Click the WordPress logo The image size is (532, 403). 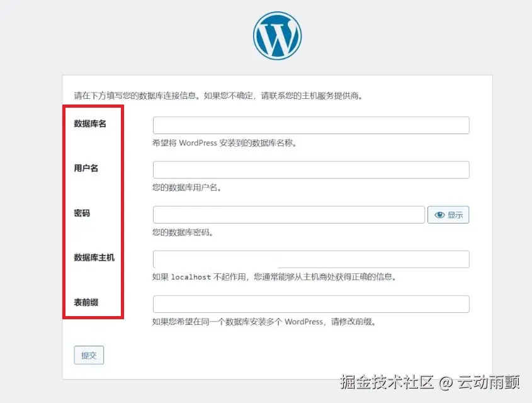(x=277, y=36)
